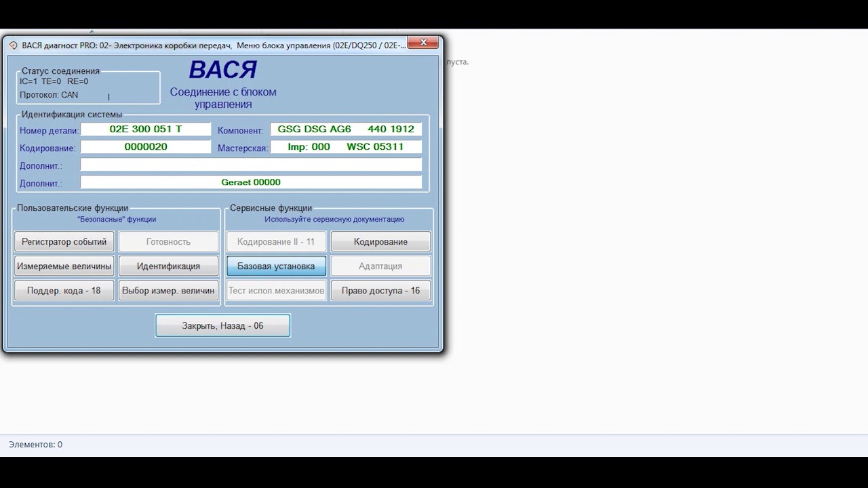Click the IC=1 TE=0 RE=0 status text
This screenshot has height=488, width=868.
(x=54, y=81)
